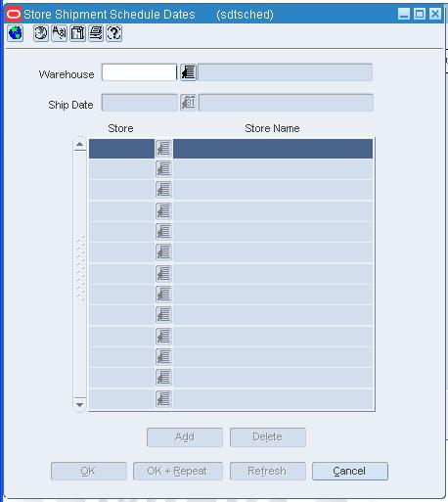The image size is (448, 502).
Task: Open the text translation toolbar icon
Action: 59,33
